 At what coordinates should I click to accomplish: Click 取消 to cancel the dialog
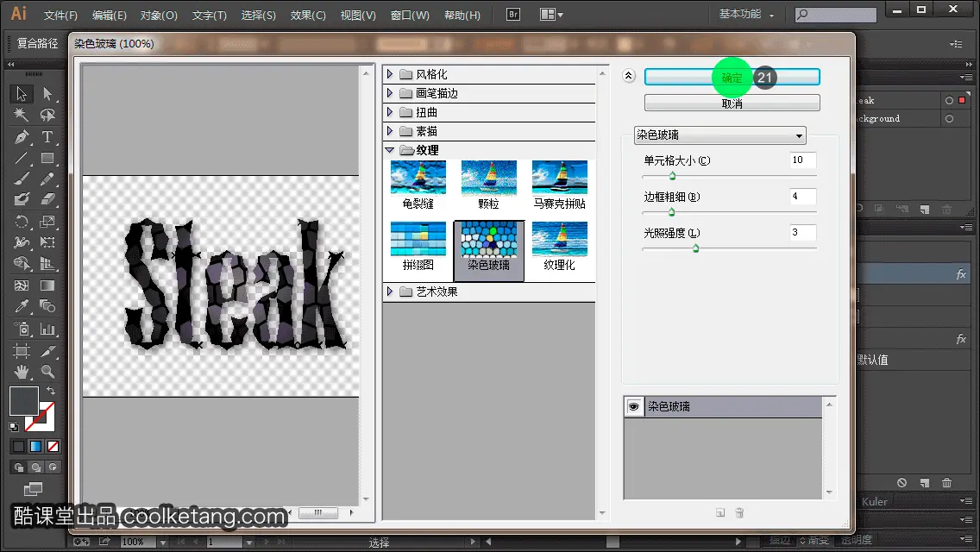pyautogui.click(x=732, y=103)
